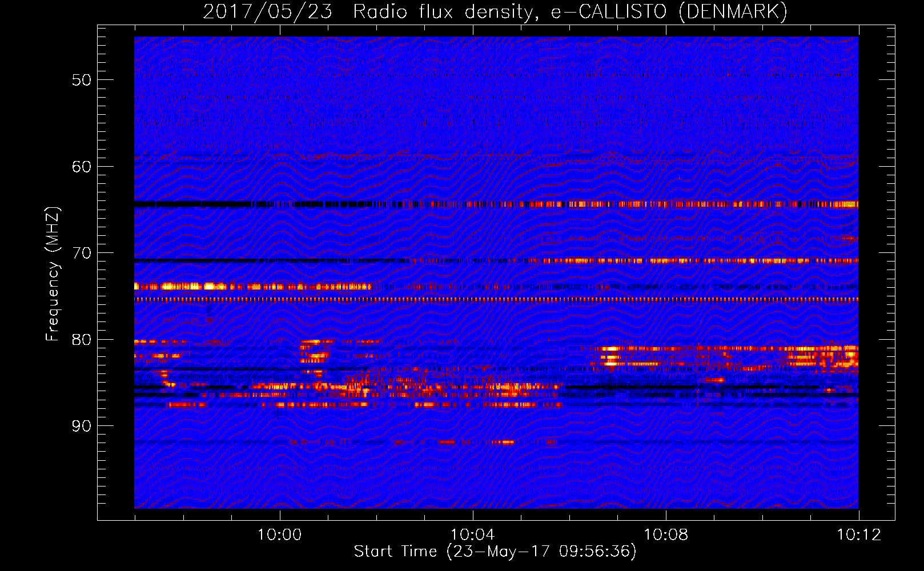Select the 'Frequency (MHZ)' y-axis label
This screenshot has width=924, height=571.
(52, 274)
